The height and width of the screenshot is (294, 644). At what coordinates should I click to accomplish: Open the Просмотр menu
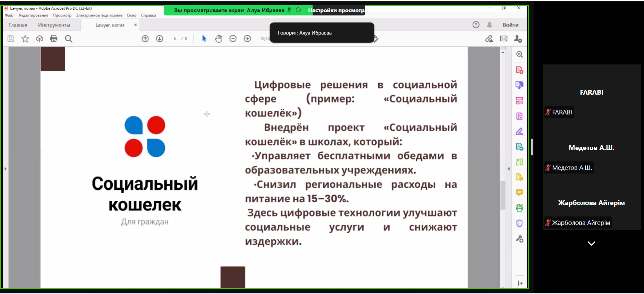coord(62,15)
